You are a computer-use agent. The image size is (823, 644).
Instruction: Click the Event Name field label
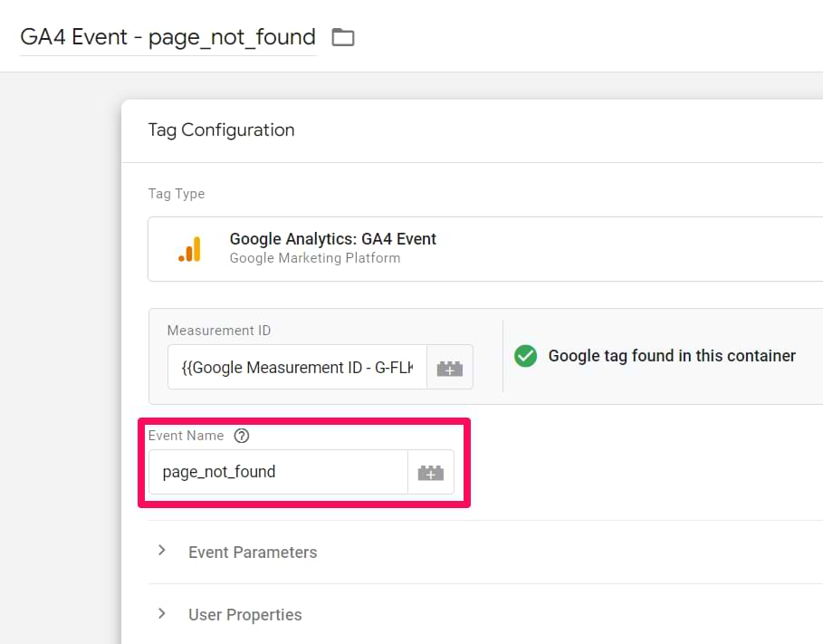pos(186,436)
